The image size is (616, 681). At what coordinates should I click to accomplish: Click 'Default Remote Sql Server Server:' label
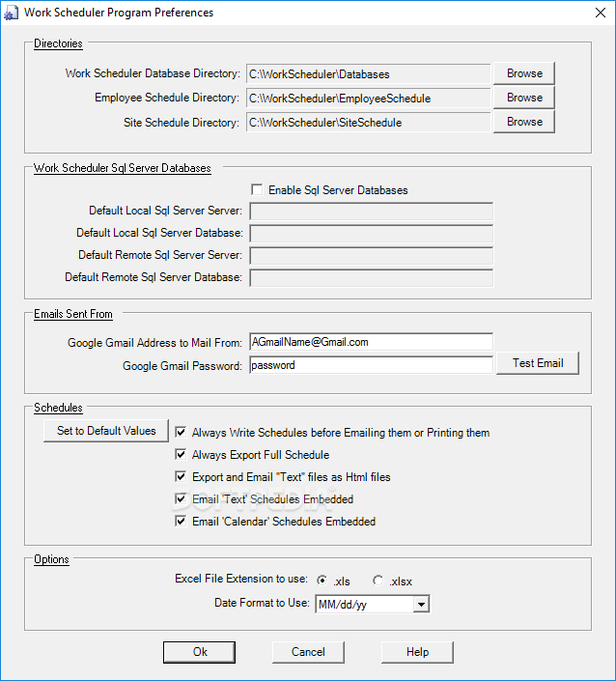click(x=160, y=255)
